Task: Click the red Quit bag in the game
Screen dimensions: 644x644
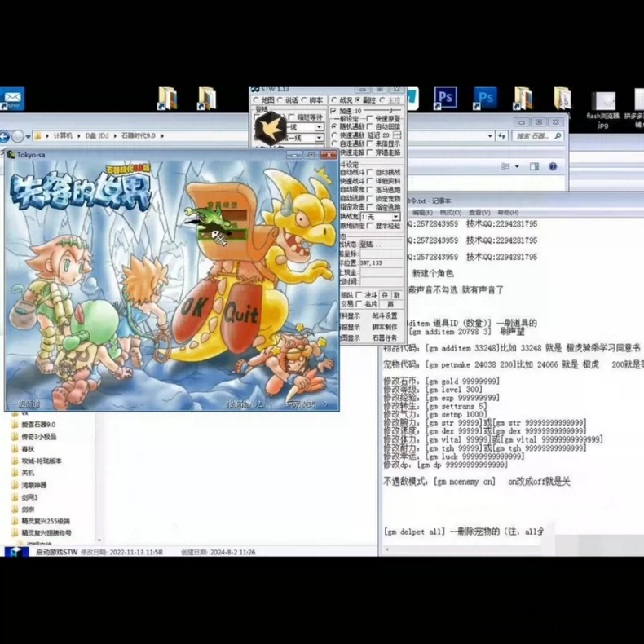Action: (241, 315)
